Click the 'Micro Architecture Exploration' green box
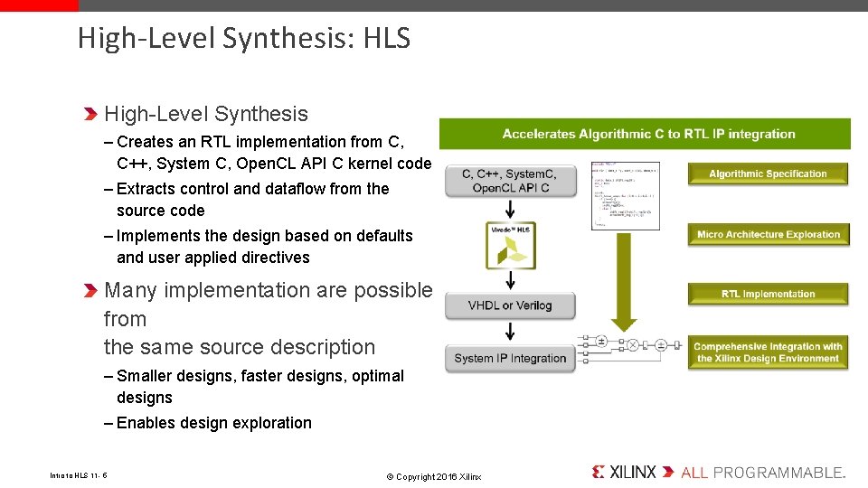 (x=768, y=235)
